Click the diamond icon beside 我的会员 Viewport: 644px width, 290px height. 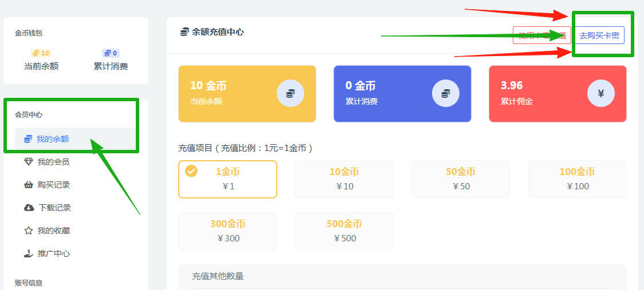pyautogui.click(x=28, y=162)
